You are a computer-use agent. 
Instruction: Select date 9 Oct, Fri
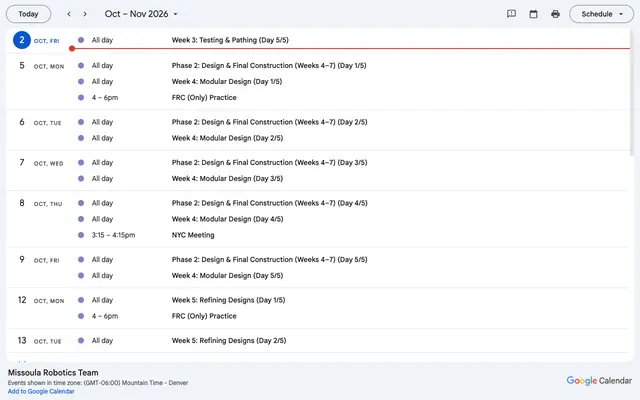coord(22,259)
